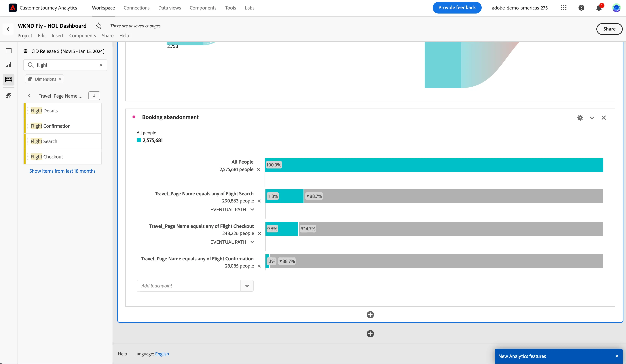626x364 pixels.
Task: Add blank panel with bottom plus
Action: pos(370,334)
